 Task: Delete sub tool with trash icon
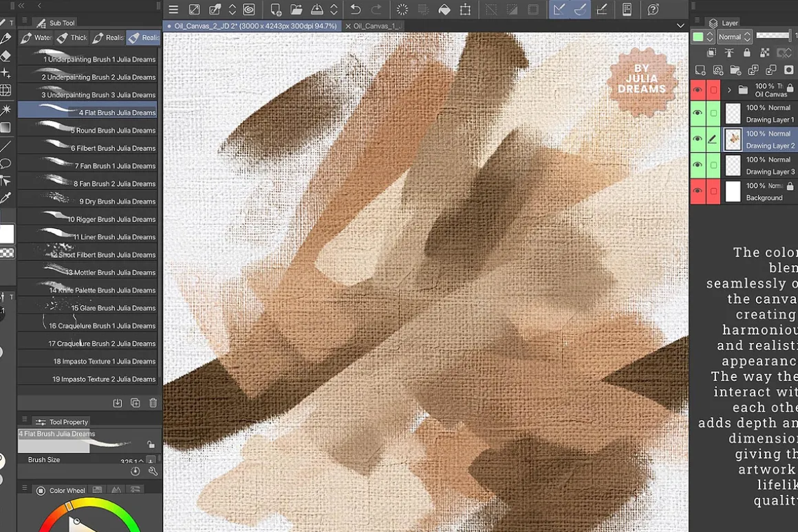pos(153,403)
